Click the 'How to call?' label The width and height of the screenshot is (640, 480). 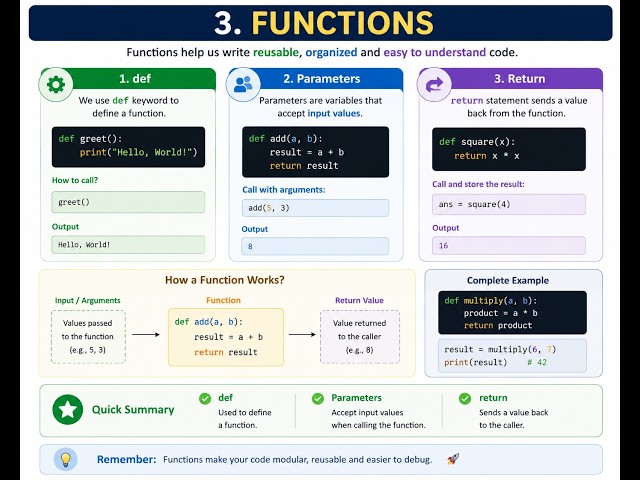coord(75,180)
